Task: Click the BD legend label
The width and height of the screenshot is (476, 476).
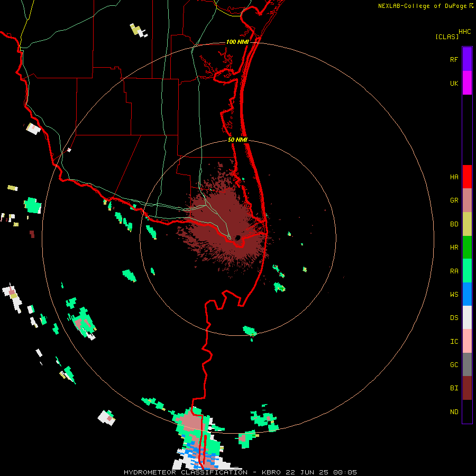Action: click(x=454, y=224)
